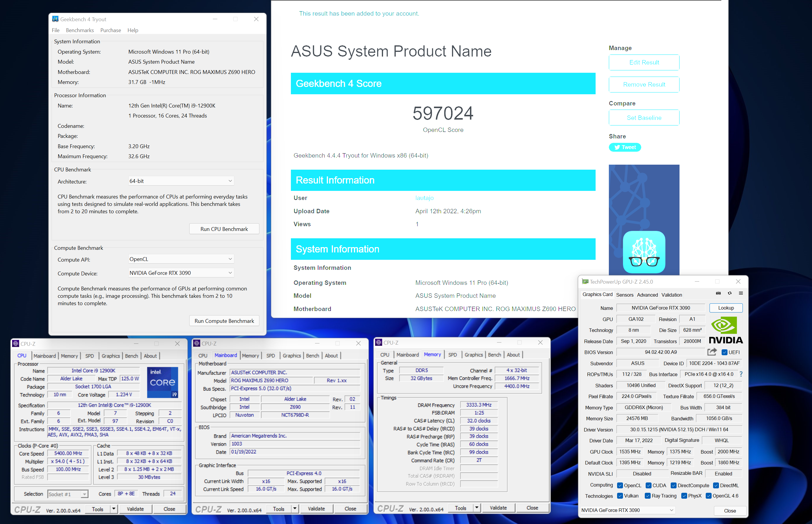This screenshot has height=524, width=812.
Task: Toggle the Vulkan checkbox
Action: point(620,496)
